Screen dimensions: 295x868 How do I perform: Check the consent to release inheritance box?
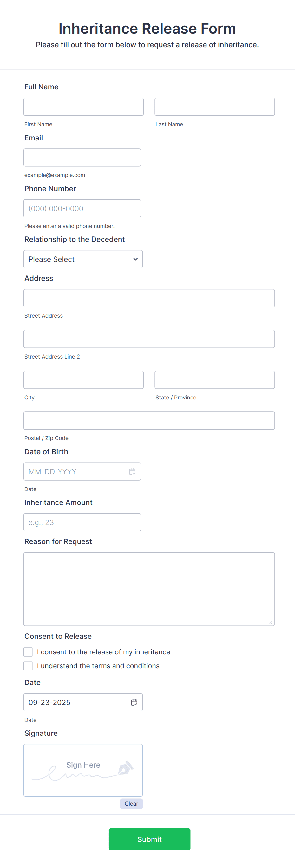pos(28,652)
